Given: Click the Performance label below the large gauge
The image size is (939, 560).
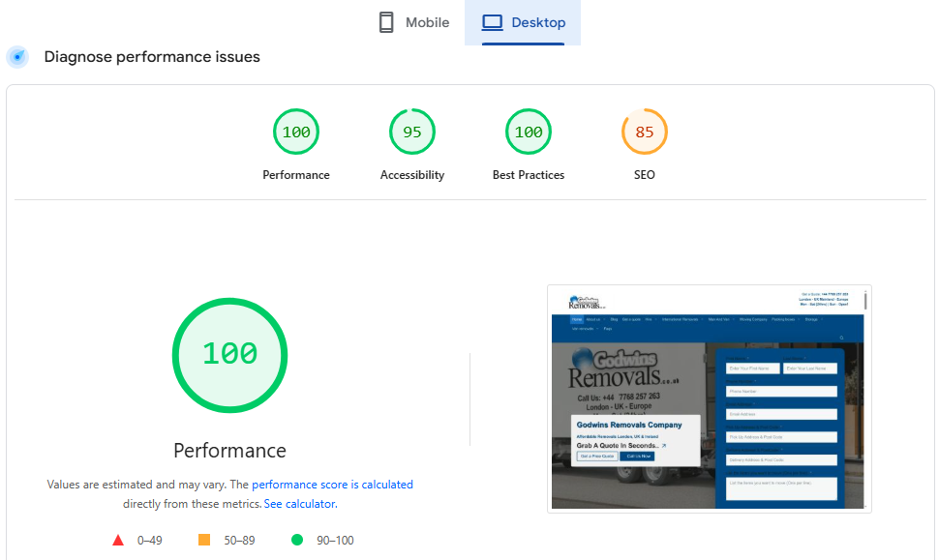Looking at the screenshot, I should click(x=229, y=450).
